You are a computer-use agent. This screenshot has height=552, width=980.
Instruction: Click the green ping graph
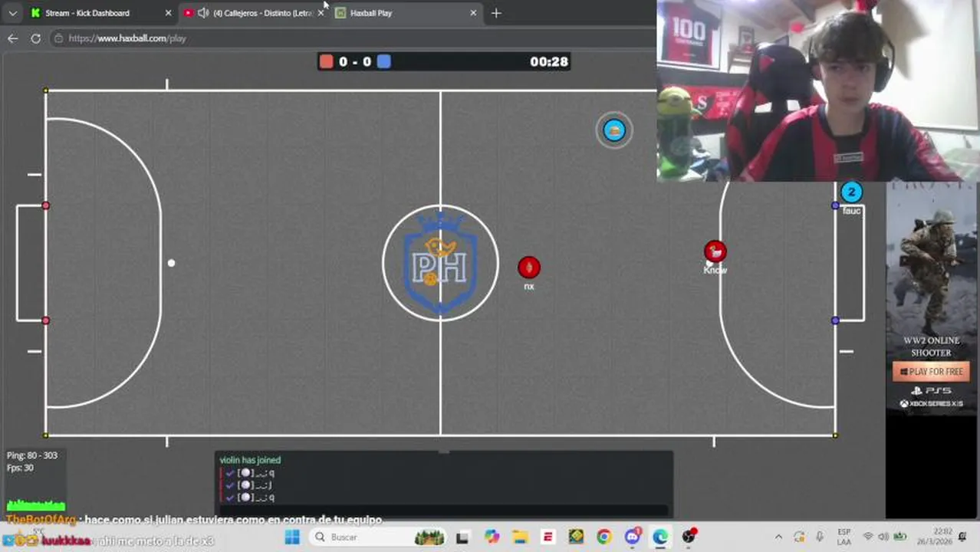(36, 504)
